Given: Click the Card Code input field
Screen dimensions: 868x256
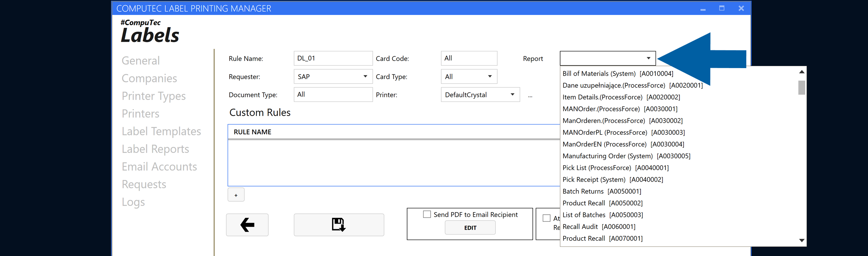Looking at the screenshot, I should click(469, 58).
